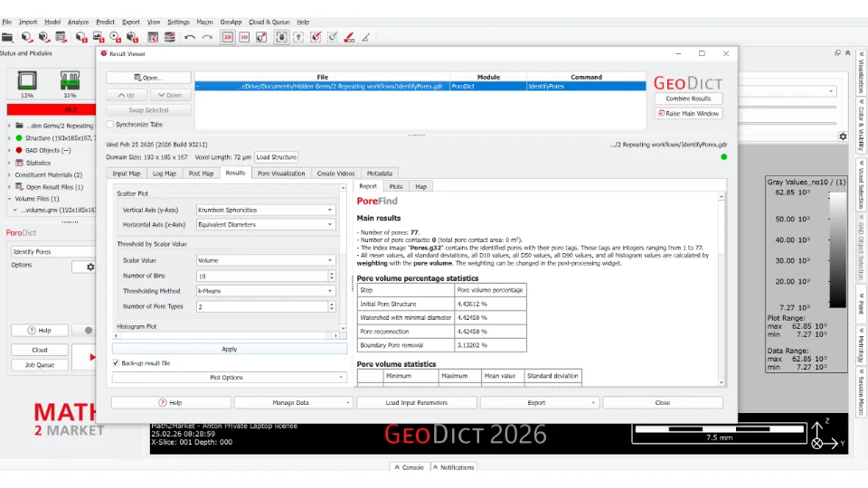Click the CPU usage 13% indicator
Image resolution: width=868 pixels, height=488 pixels.
click(26, 84)
